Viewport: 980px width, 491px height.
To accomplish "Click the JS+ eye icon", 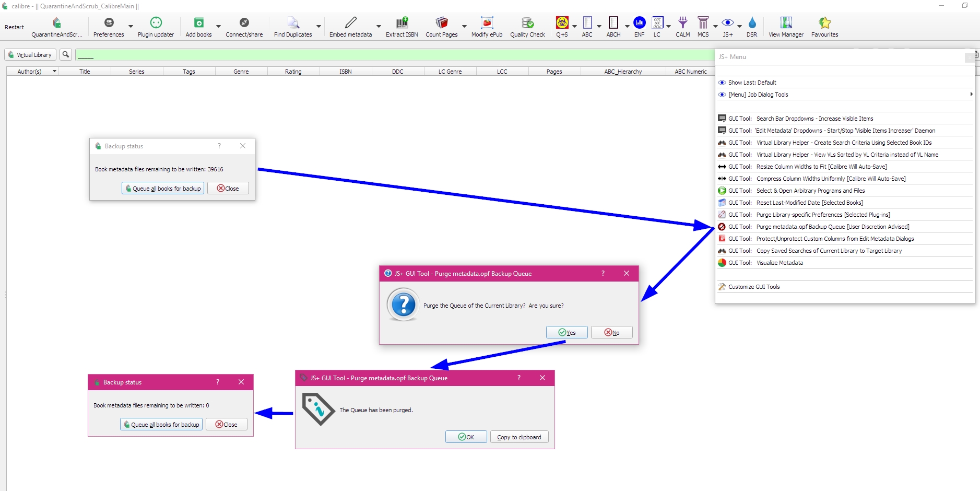I will point(728,23).
